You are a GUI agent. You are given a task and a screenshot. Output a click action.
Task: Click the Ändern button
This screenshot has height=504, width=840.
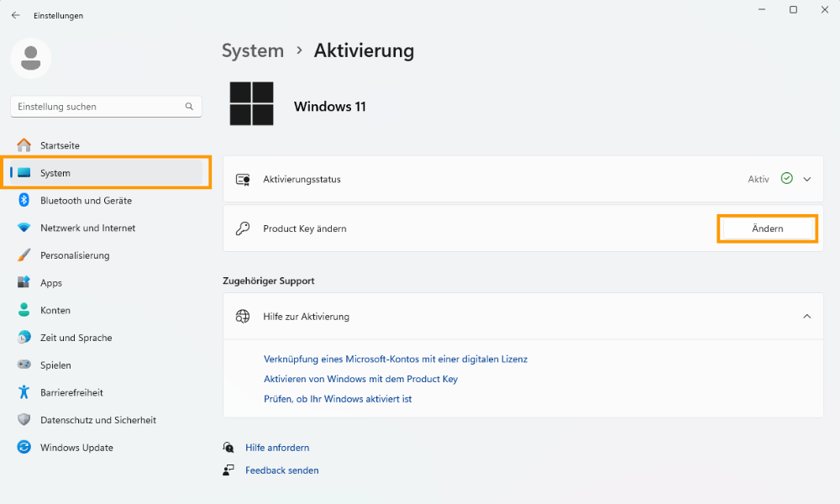(767, 228)
